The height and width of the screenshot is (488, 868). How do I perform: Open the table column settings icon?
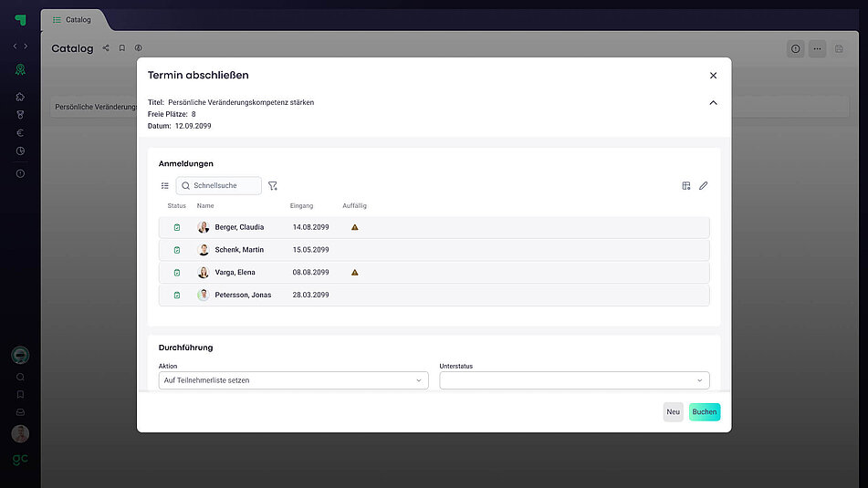click(x=686, y=186)
